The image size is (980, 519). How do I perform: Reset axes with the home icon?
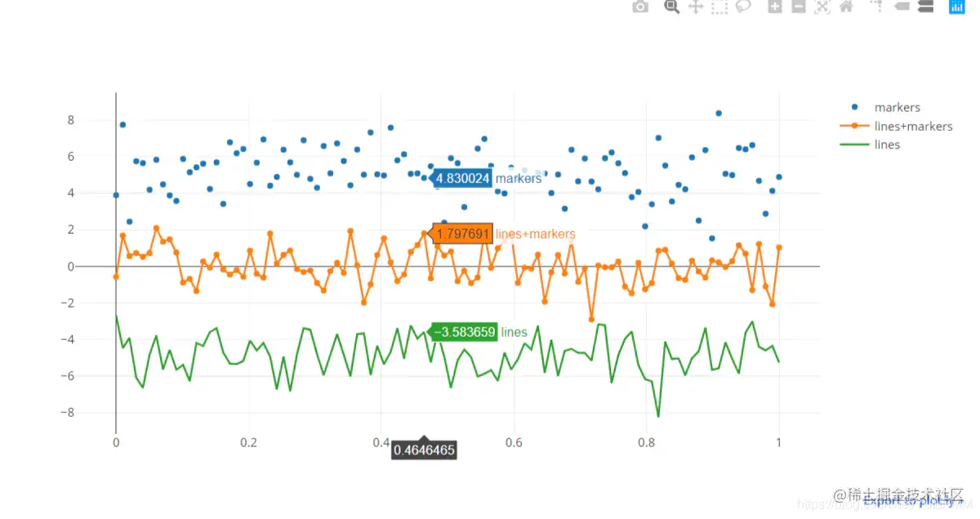click(846, 7)
